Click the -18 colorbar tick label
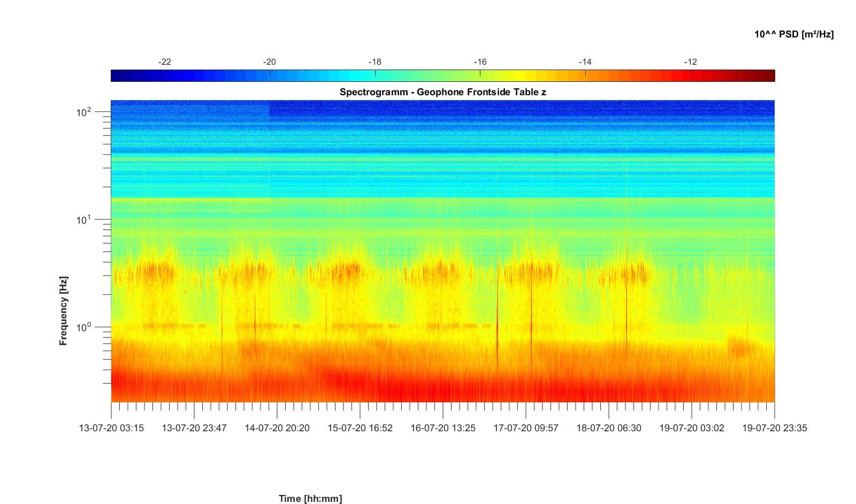The height and width of the screenshot is (504, 856). click(x=375, y=62)
